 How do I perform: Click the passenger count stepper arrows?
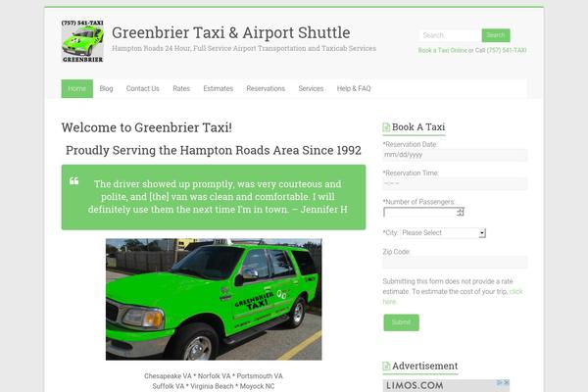tap(461, 212)
